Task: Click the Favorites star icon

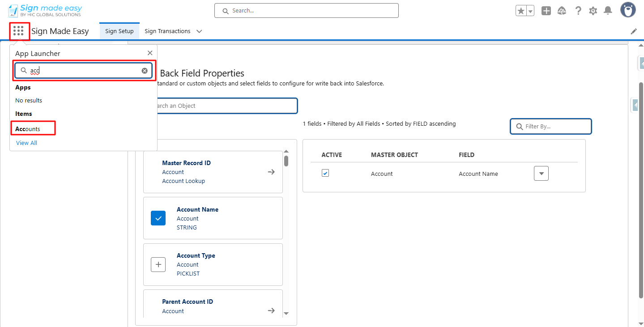Action: (x=521, y=11)
